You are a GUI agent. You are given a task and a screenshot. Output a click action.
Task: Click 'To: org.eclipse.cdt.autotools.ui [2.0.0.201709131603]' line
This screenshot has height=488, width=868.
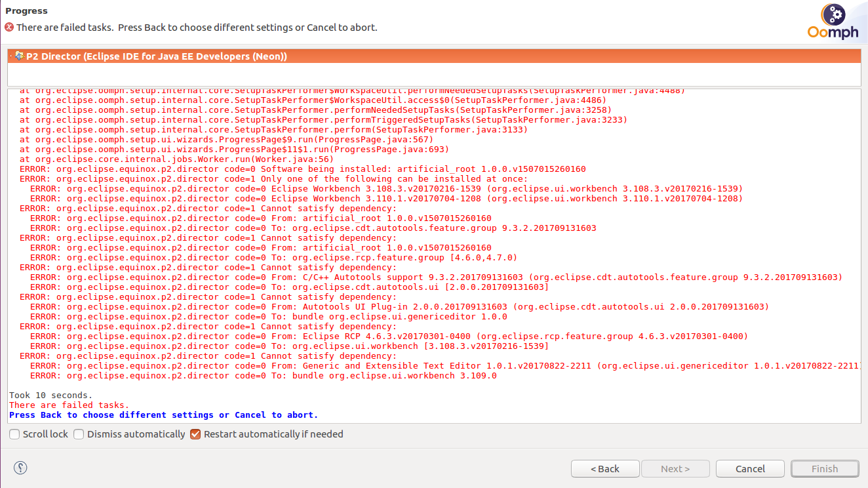click(x=290, y=287)
